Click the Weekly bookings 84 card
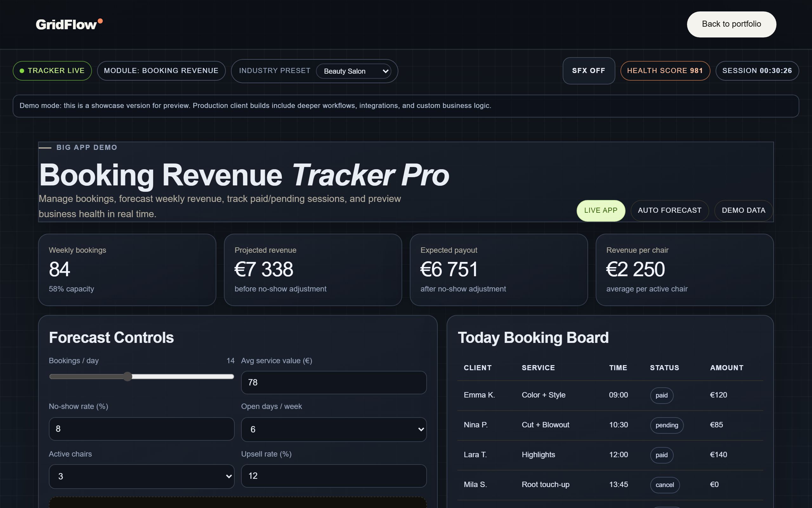812x508 pixels. 127,270
